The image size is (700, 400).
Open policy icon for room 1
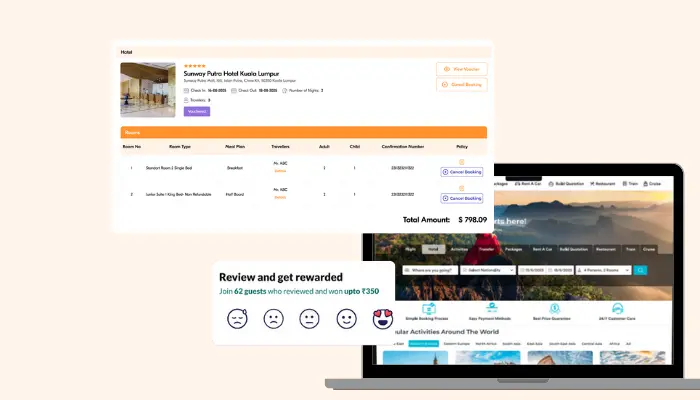tap(461, 162)
